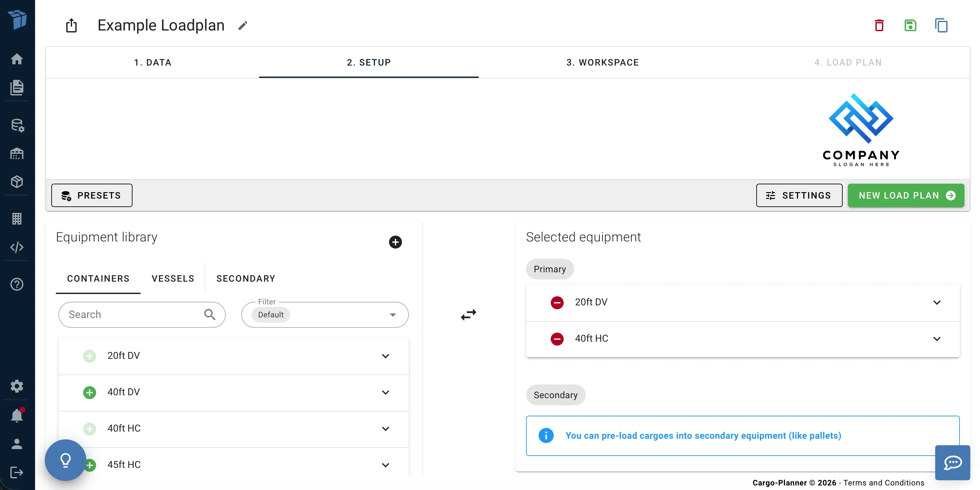Duplicate loadplan with copy icon

941,25
